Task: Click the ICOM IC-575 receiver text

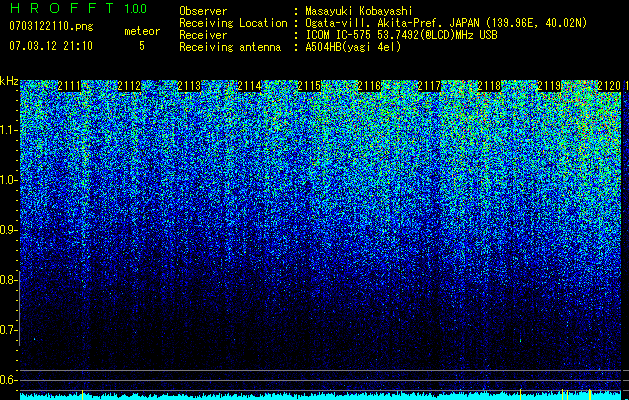Action: 401,35
